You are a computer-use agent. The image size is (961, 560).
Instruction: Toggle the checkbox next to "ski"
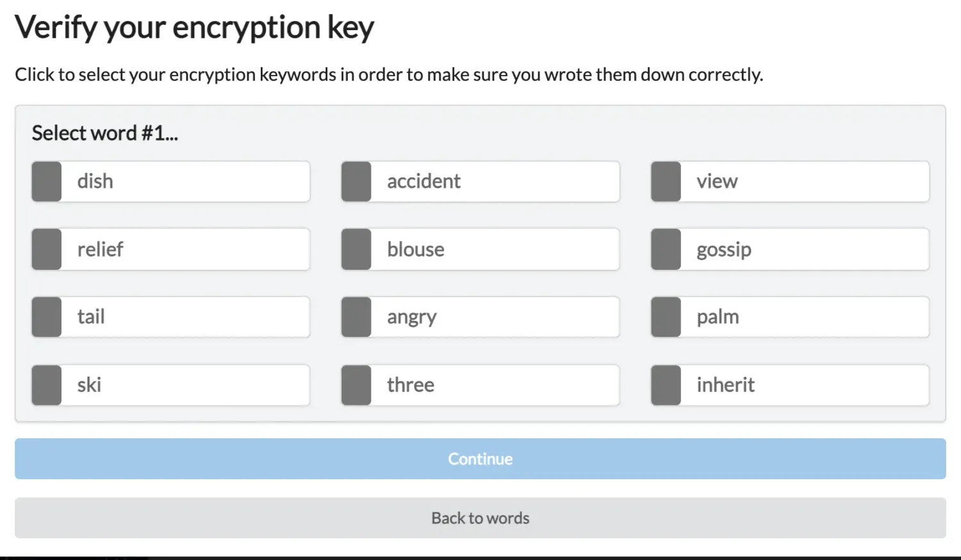point(45,384)
